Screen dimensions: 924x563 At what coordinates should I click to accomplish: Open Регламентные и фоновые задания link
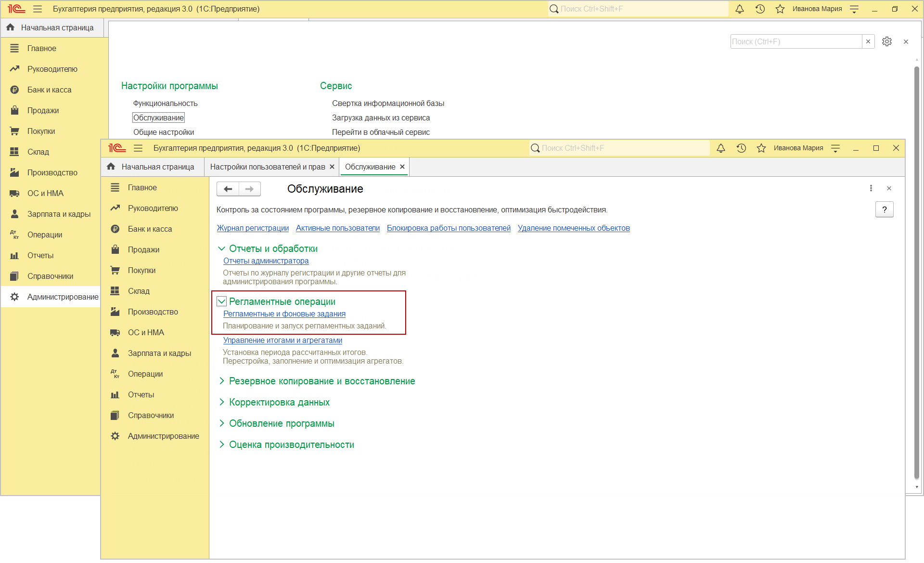pyautogui.click(x=284, y=314)
